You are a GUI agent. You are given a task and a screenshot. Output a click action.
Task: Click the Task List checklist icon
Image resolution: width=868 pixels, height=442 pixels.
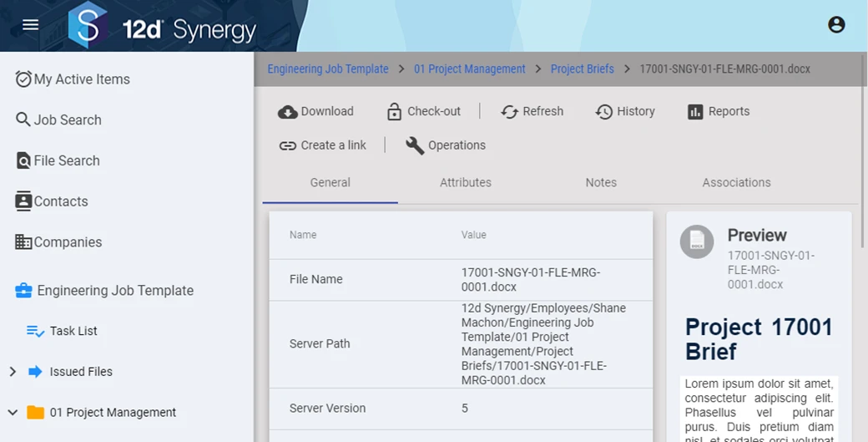(x=35, y=331)
